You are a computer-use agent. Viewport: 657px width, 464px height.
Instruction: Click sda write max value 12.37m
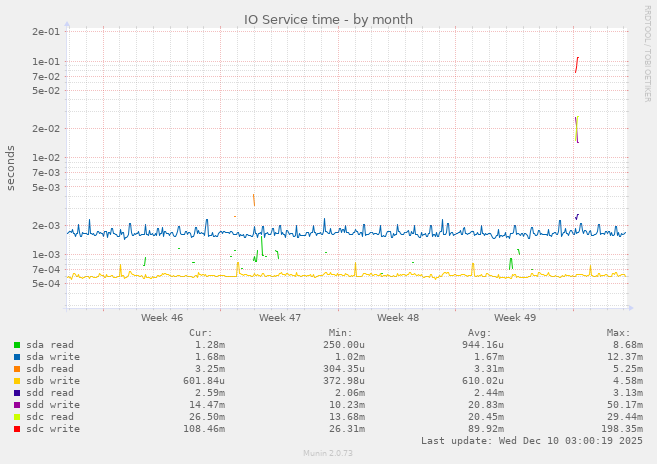[625, 357]
